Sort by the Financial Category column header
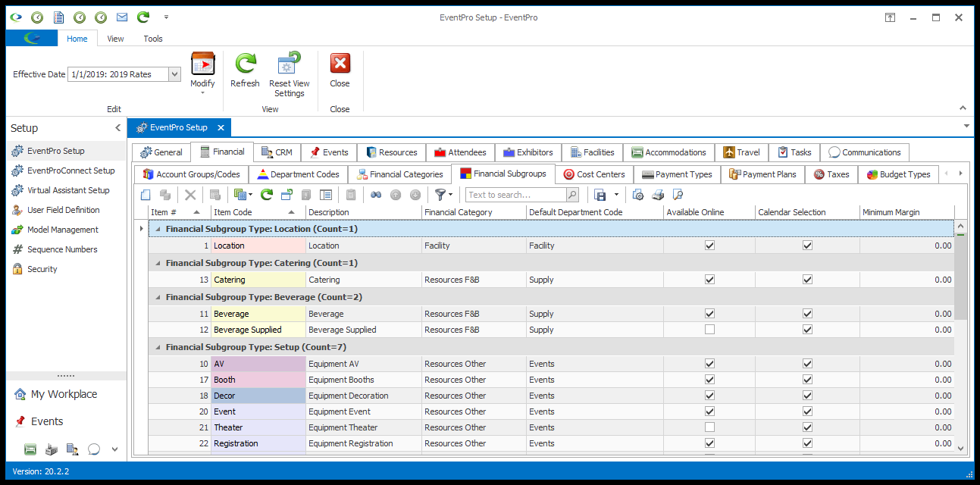 (x=474, y=212)
